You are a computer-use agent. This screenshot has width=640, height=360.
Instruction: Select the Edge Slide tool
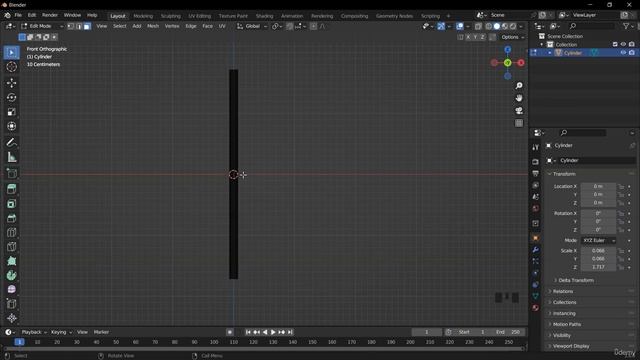[x=11, y=304]
